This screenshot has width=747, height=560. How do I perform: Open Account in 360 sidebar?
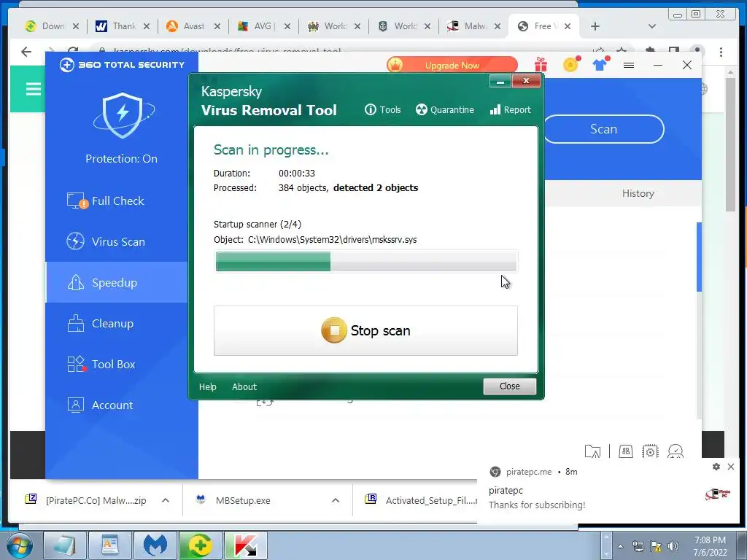click(117, 405)
